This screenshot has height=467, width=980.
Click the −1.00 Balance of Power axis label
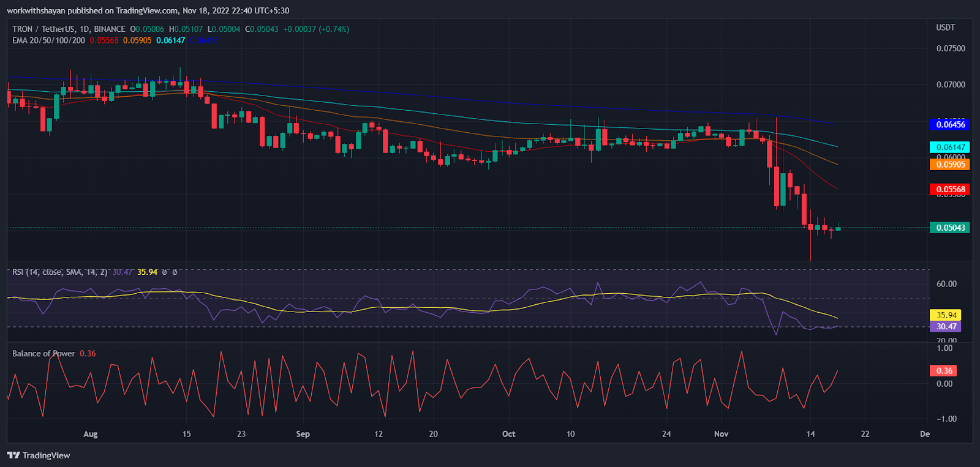[x=946, y=419]
